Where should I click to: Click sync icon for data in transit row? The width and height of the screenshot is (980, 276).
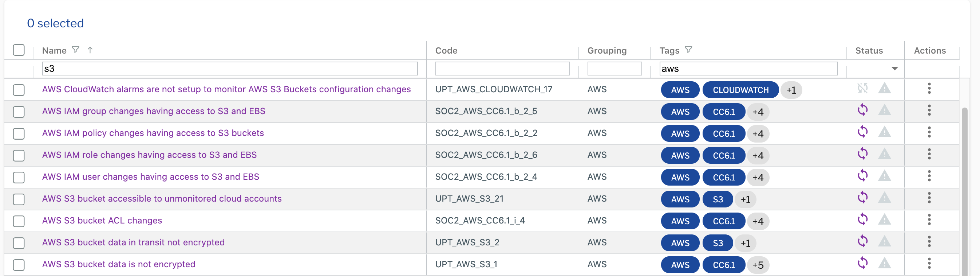tap(862, 241)
